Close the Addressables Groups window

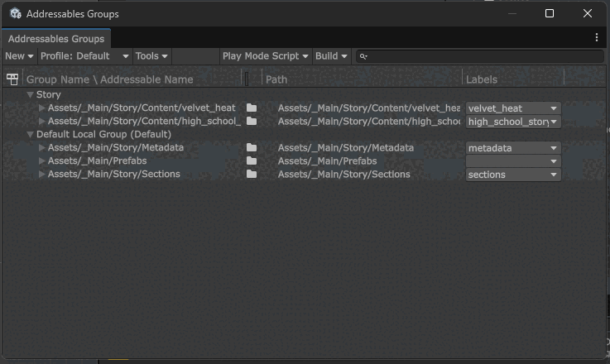click(x=588, y=13)
